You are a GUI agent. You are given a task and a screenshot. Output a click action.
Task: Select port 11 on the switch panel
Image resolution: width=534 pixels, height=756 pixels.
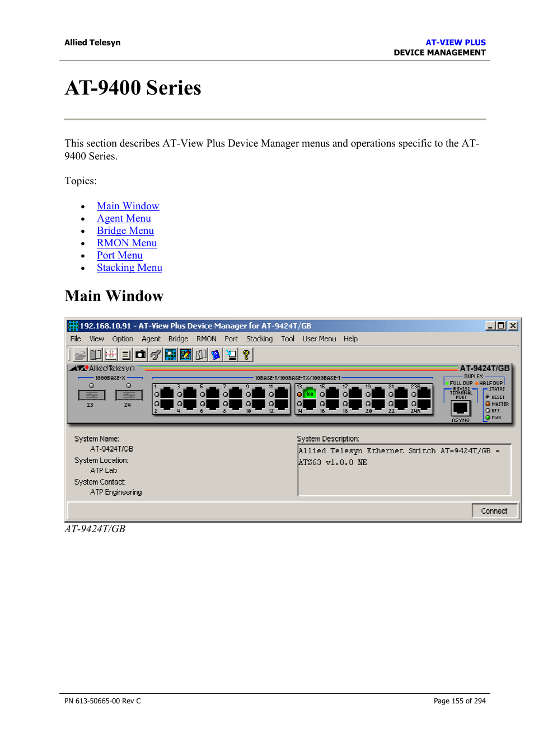(x=282, y=393)
